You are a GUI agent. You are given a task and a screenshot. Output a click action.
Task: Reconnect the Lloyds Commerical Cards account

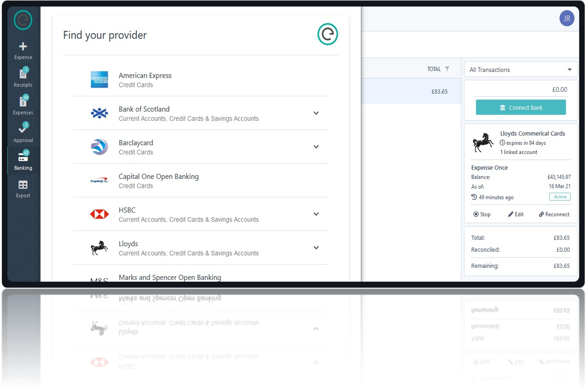(554, 214)
